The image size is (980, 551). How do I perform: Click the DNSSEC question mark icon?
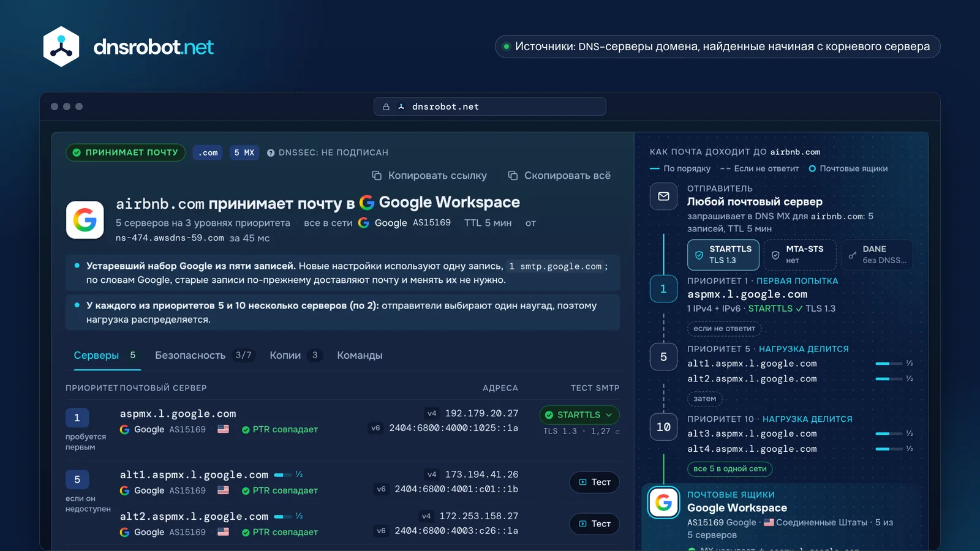(271, 153)
